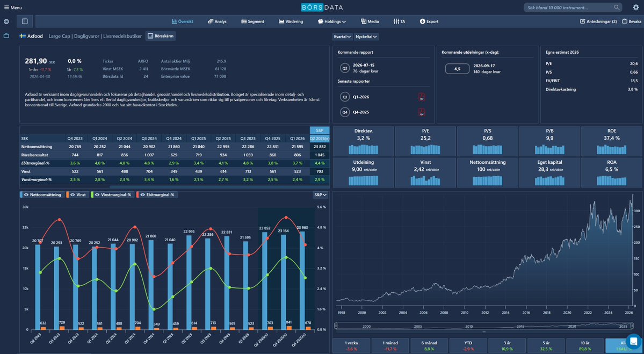Click the table horizontal scrollbar
The image size is (644, 354).
[x=220, y=187]
